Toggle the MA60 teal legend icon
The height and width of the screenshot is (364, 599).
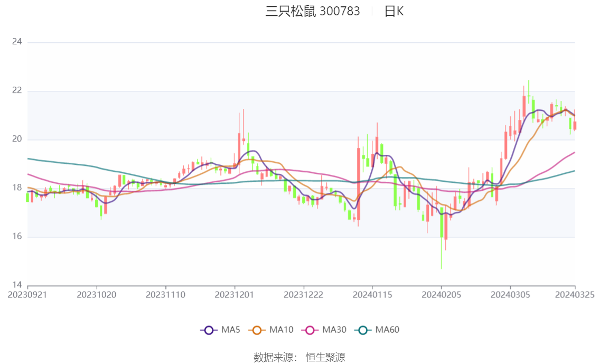[363, 330]
